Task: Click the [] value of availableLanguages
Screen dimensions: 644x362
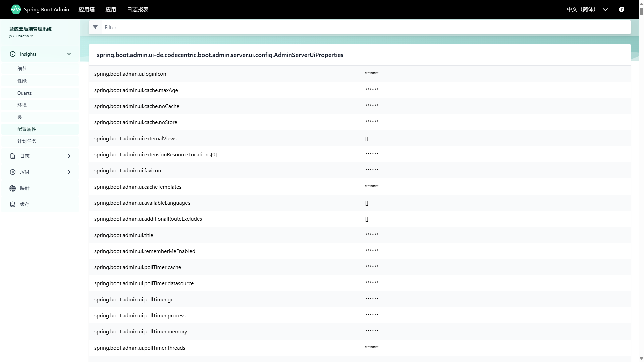Action: [367, 203]
